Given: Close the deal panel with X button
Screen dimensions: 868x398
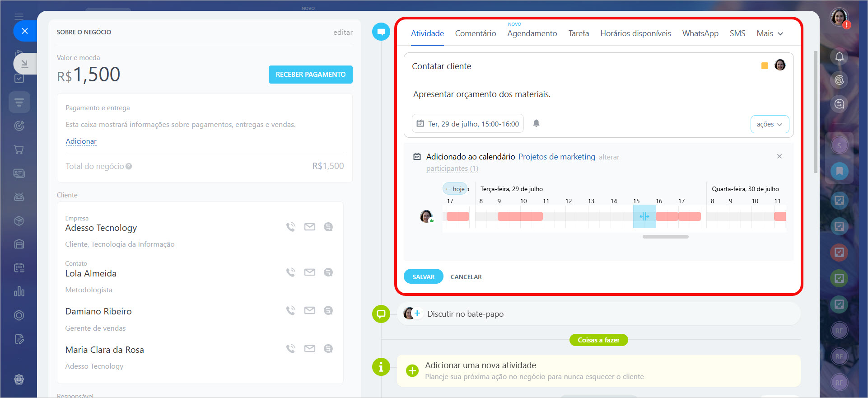Looking at the screenshot, I should [25, 31].
